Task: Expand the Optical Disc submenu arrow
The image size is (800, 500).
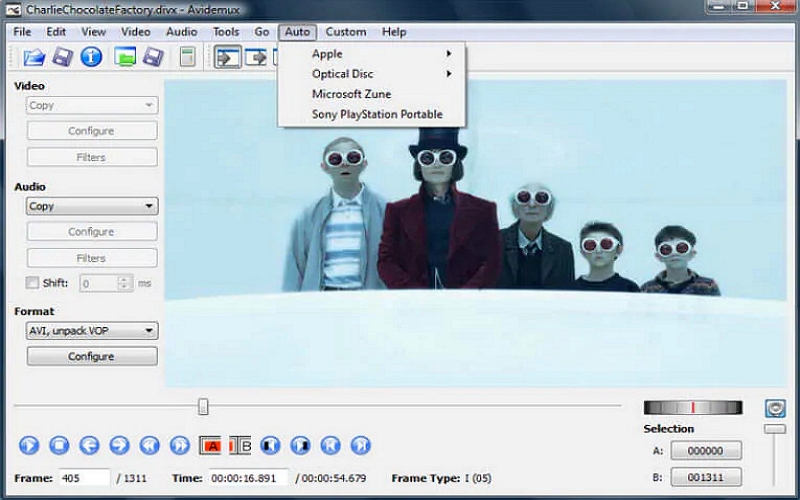Action: pyautogui.click(x=449, y=74)
